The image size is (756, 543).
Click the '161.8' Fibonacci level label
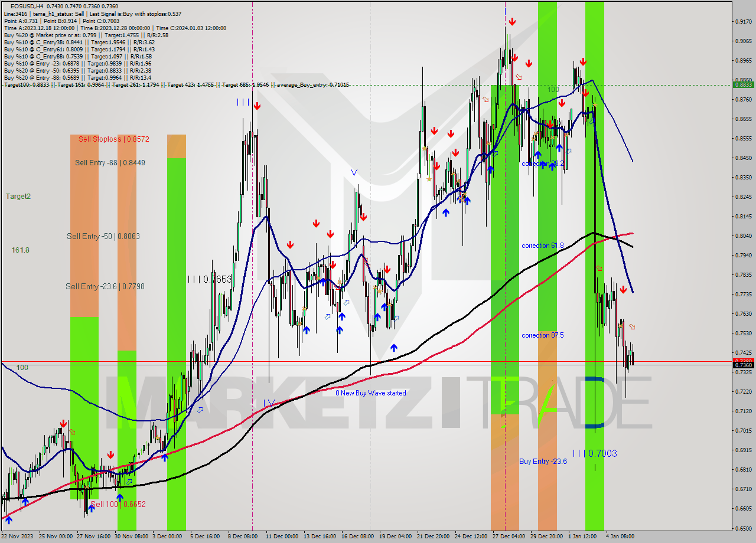tap(20, 250)
